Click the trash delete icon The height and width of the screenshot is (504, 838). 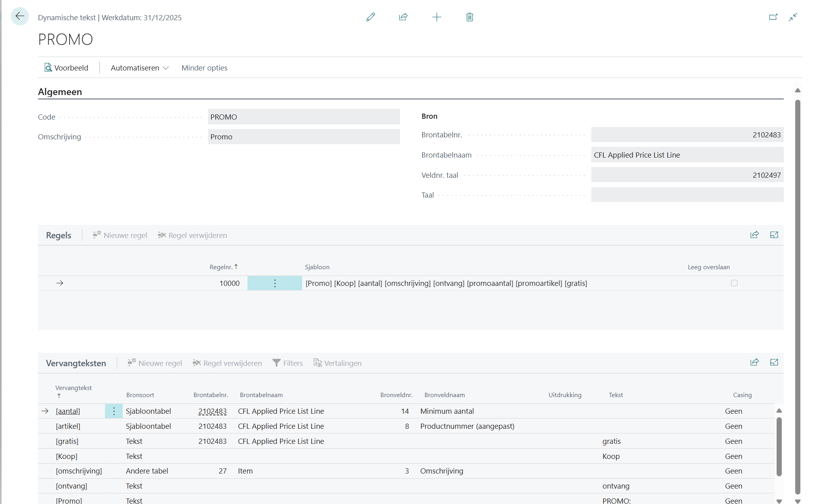pos(470,17)
